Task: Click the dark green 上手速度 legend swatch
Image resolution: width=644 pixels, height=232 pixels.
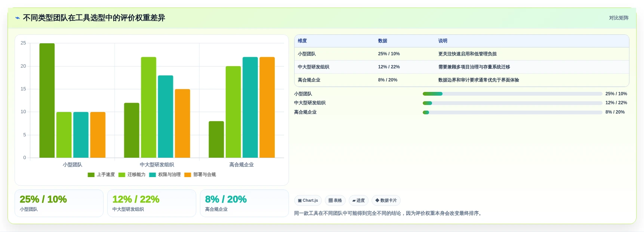Action: tap(91, 175)
